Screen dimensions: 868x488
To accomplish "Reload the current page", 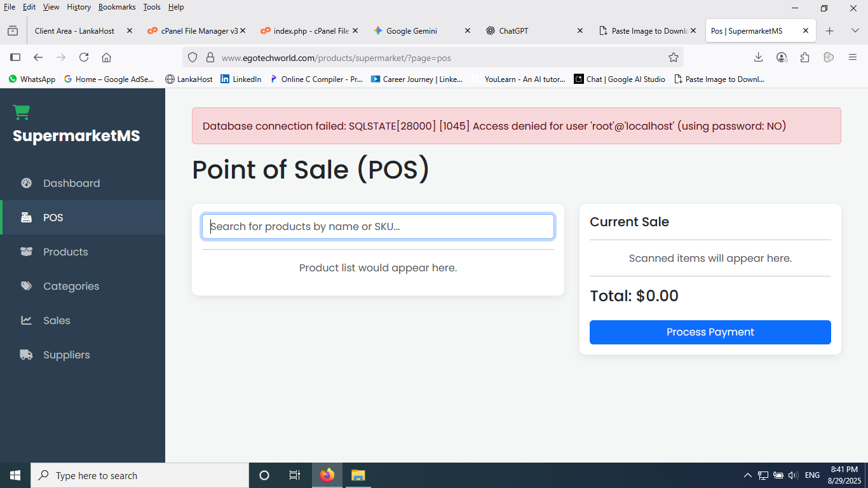I will tap(84, 57).
